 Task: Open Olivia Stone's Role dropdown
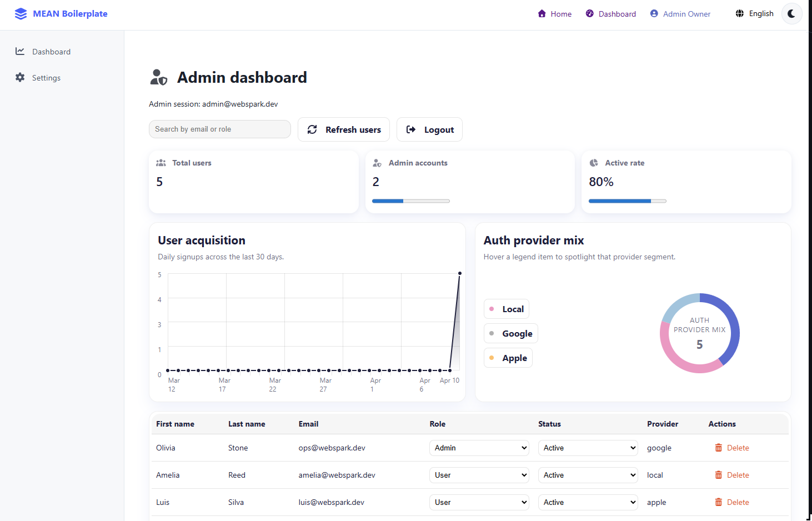pos(479,448)
